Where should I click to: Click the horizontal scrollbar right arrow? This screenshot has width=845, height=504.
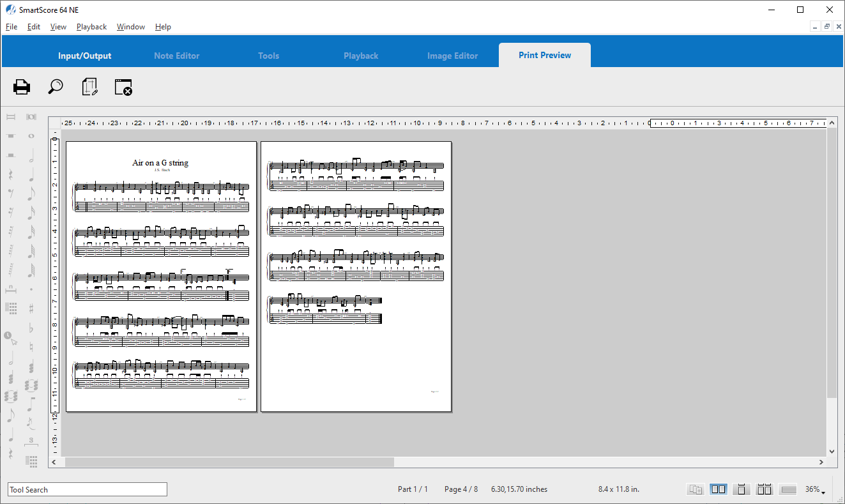(821, 462)
